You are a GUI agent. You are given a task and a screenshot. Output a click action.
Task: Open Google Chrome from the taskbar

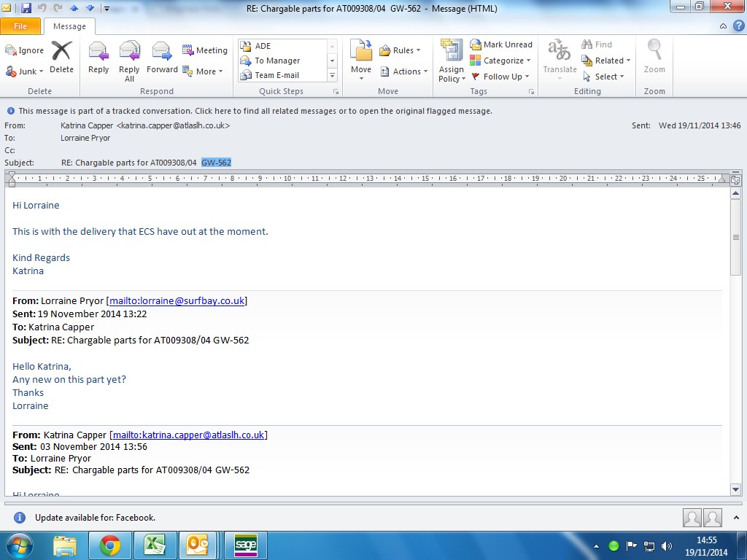pos(110,545)
